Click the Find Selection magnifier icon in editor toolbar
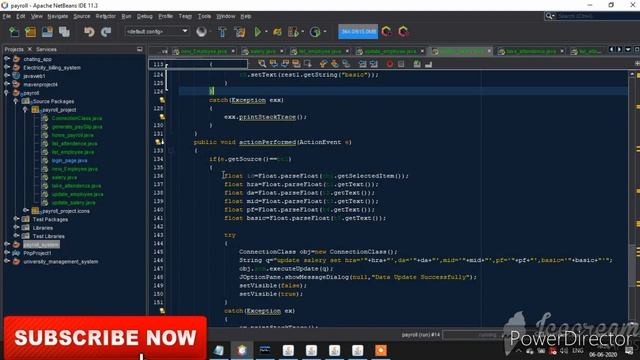Image resolution: width=640 pixels, height=360 pixels. 262,64
